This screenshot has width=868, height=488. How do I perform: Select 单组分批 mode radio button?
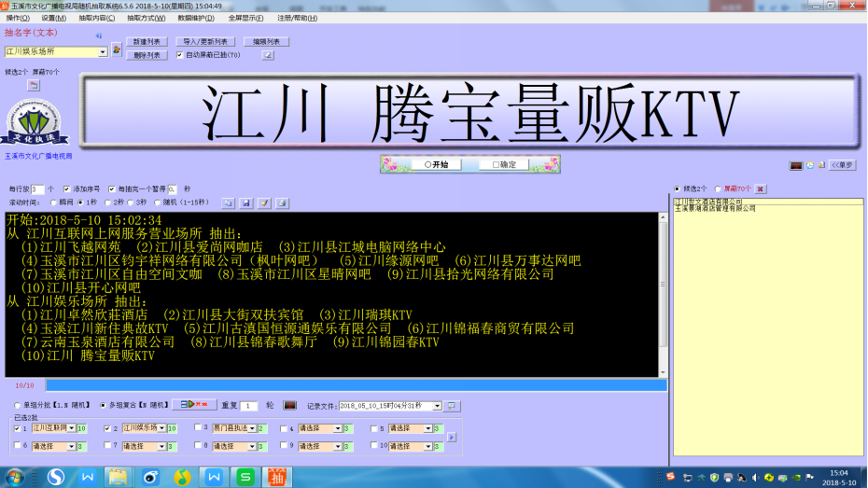[x=17, y=405]
